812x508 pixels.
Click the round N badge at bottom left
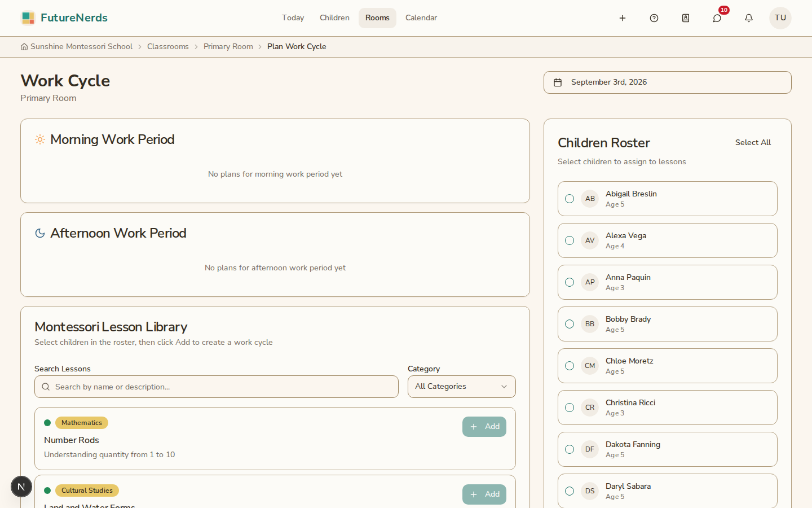pyautogui.click(x=21, y=487)
